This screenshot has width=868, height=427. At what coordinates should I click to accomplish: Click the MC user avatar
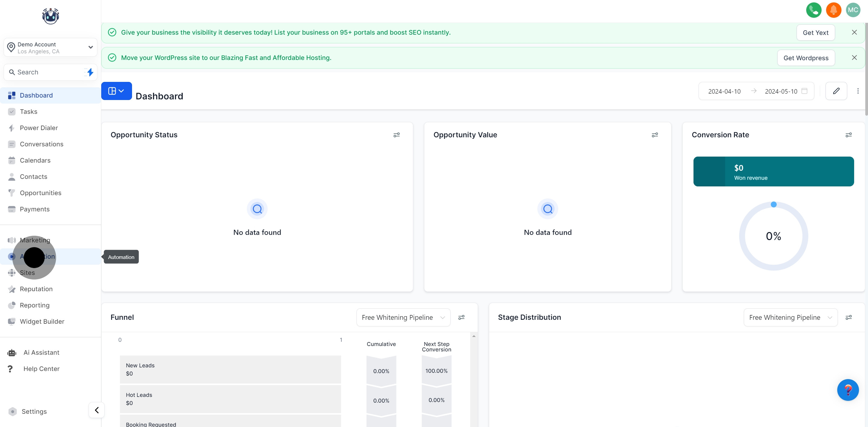[x=853, y=10]
